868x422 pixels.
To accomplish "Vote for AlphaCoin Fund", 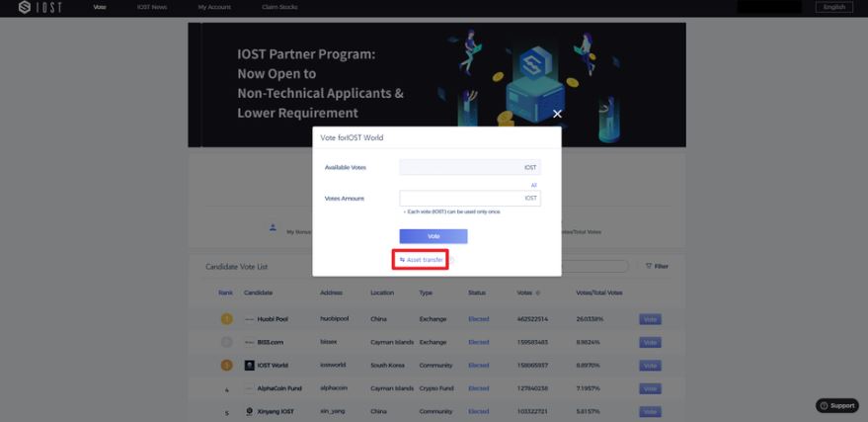I will point(650,388).
